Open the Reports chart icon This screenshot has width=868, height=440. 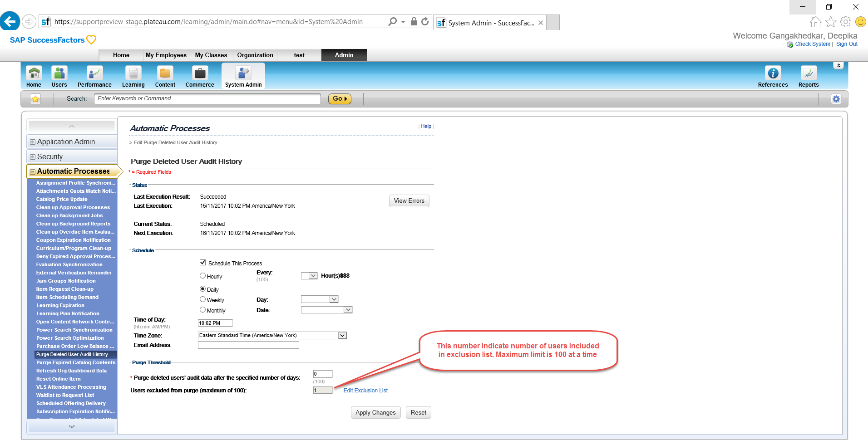pos(809,76)
